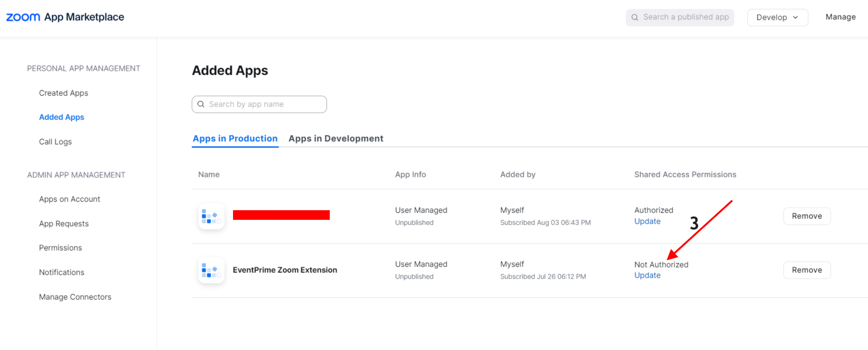Click Update link under Not Authorized
This screenshot has width=868, height=350.
(647, 275)
